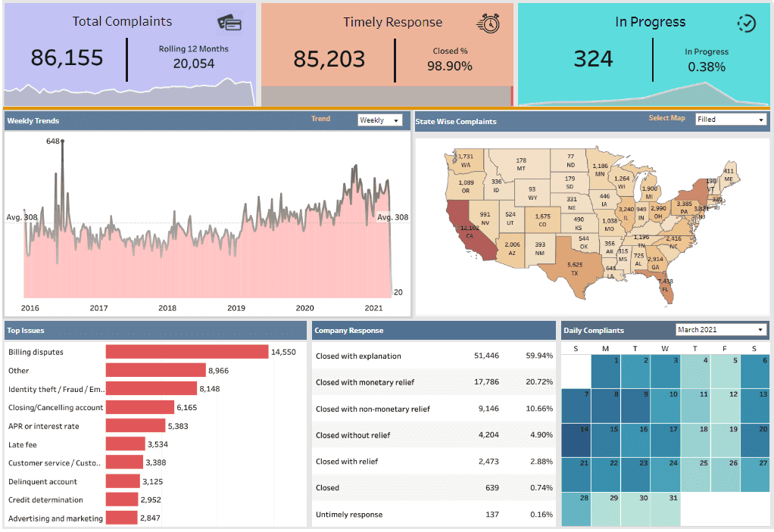Expand the March 2021 month dropdown

721,330
